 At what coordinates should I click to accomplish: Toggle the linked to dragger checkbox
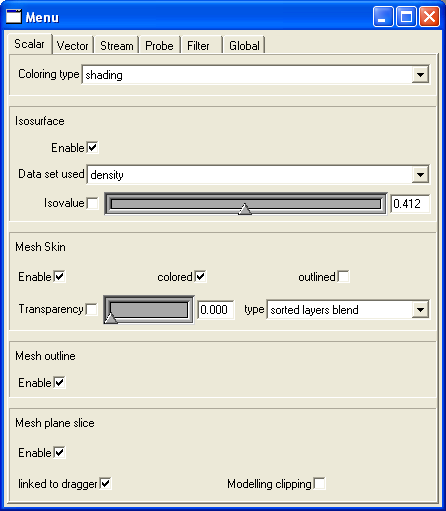click(105, 483)
